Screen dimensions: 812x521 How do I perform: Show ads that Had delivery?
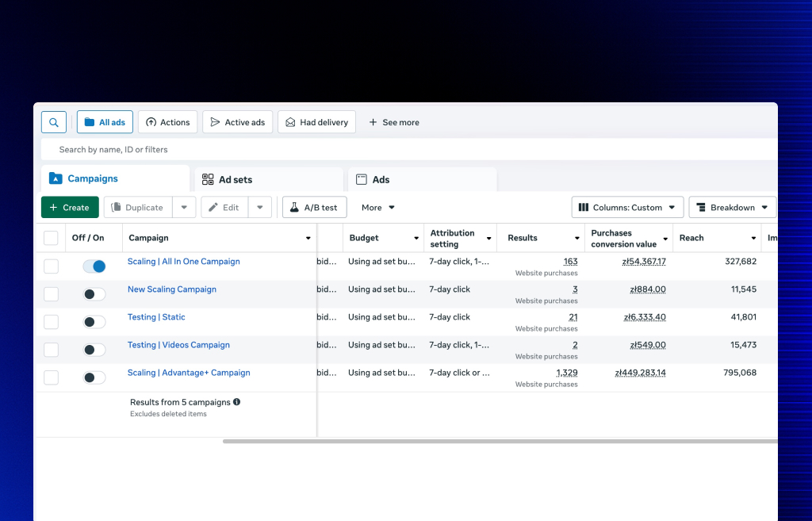coord(316,122)
